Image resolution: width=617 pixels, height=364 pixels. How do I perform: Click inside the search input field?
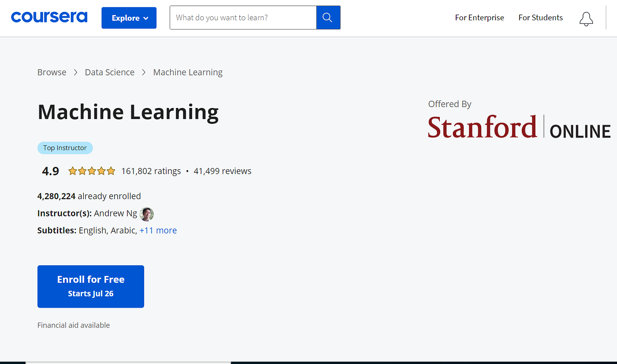tap(242, 18)
